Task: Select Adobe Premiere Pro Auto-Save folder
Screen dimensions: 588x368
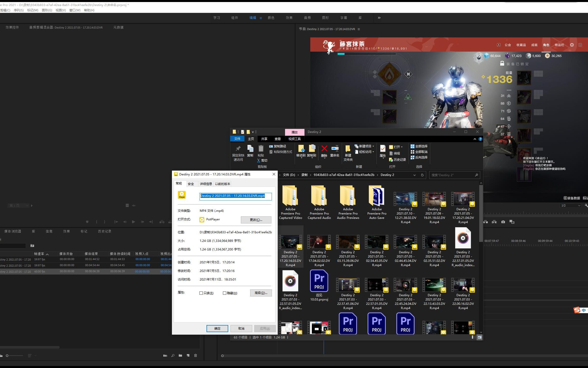Action: coord(377,202)
